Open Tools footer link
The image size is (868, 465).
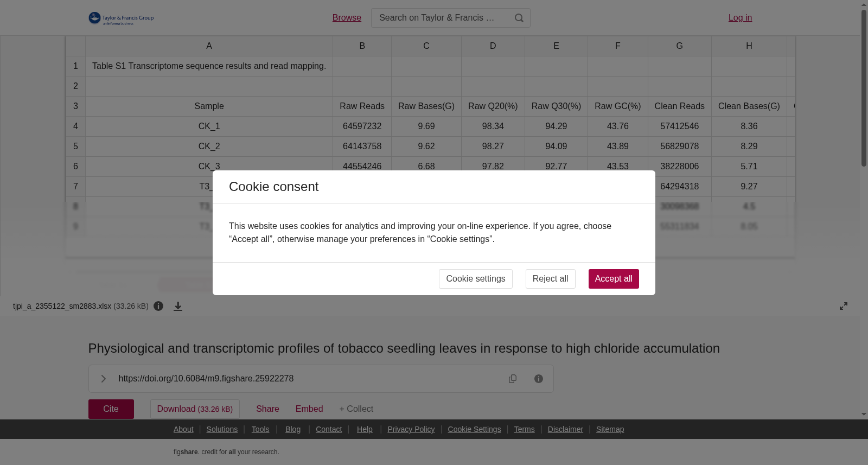(260, 429)
